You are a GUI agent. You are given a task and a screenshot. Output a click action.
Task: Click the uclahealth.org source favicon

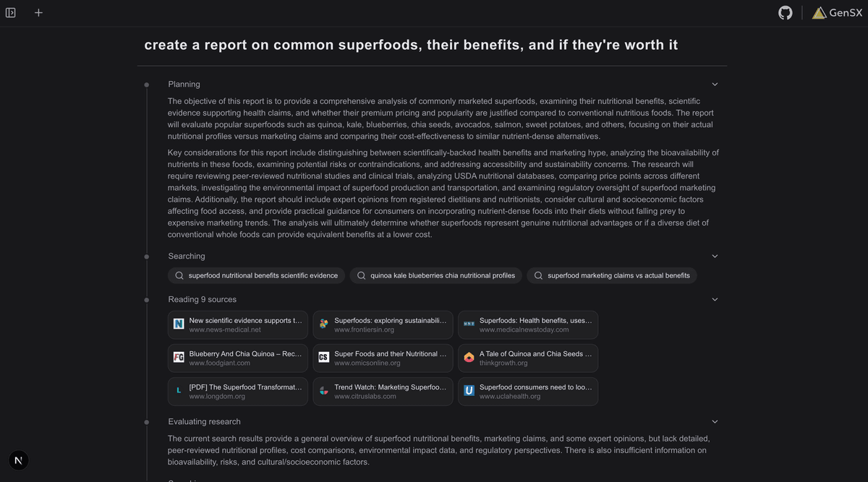[469, 391]
